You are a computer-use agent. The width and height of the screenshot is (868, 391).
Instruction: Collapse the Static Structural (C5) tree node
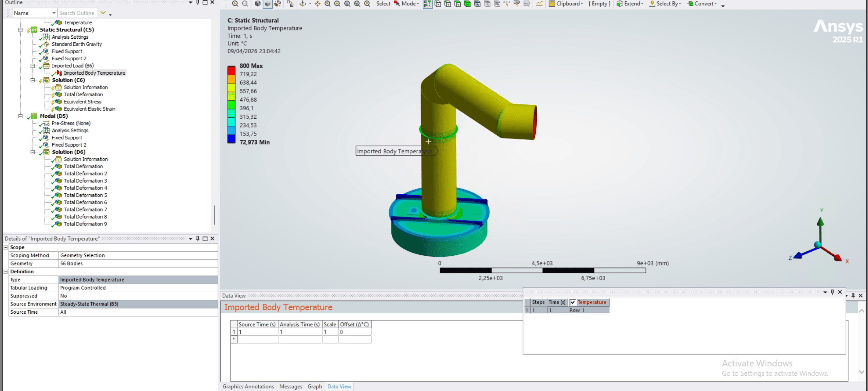pos(20,30)
